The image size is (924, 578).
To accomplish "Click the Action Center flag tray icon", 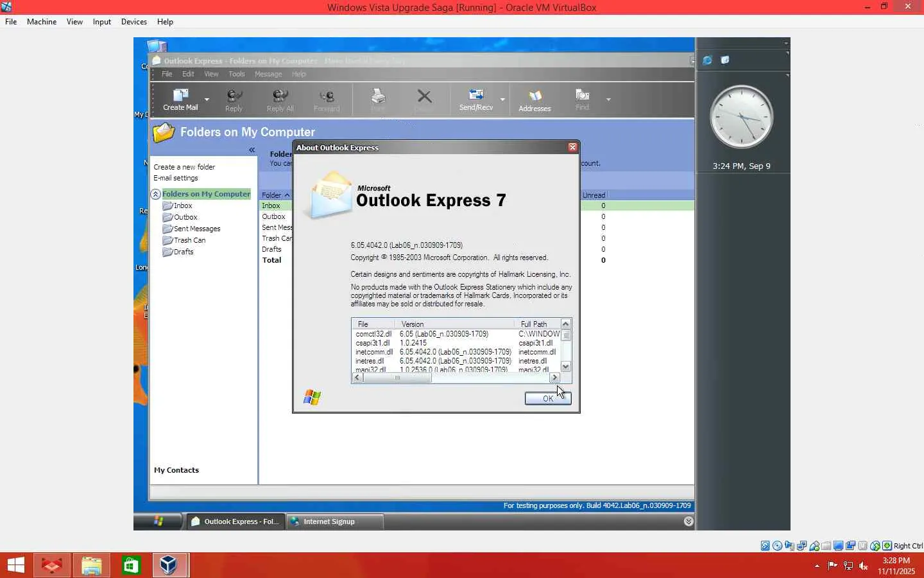I will point(833,566).
